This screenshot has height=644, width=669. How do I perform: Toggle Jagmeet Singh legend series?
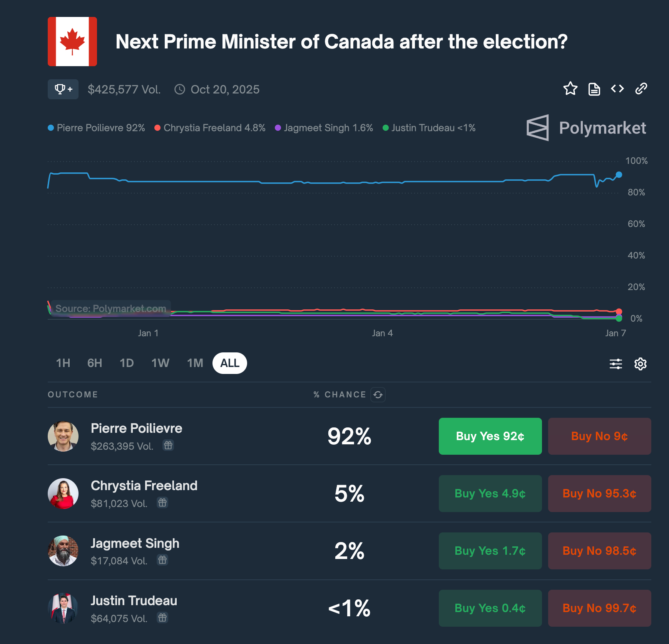point(324,128)
